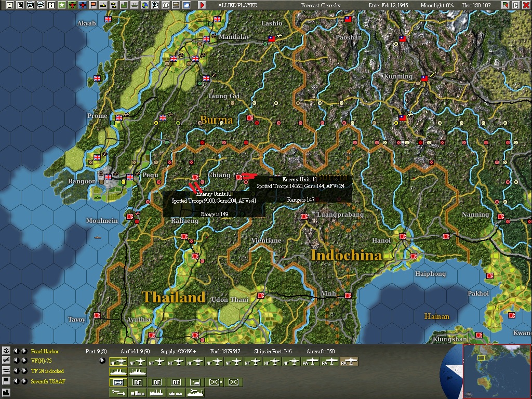This screenshot has width=532, height=399.
Task: Click the British flag base at Rangoon
Action: tap(108, 177)
